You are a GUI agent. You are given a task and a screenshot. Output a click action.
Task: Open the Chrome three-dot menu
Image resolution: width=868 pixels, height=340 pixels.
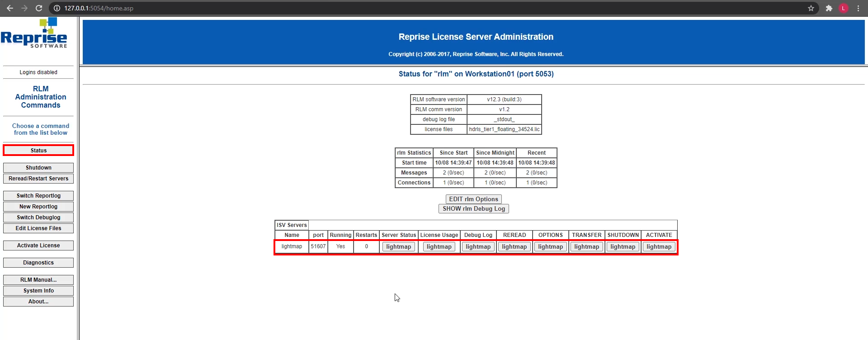(x=858, y=8)
